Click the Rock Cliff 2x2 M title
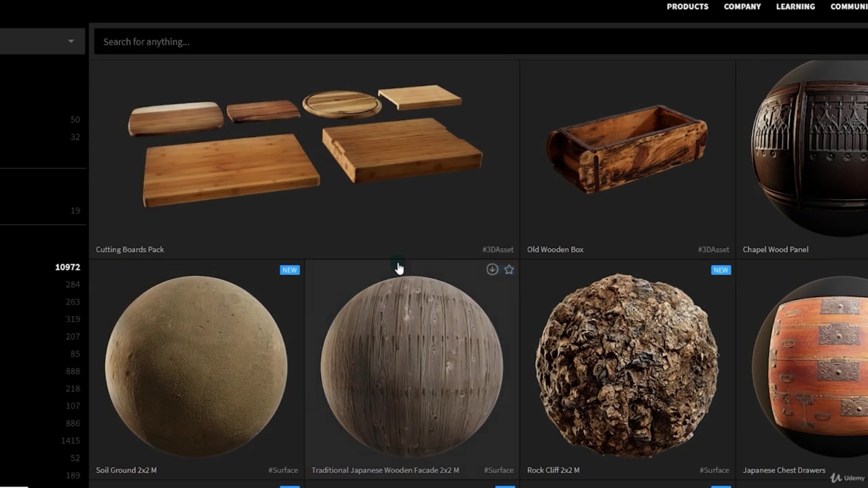 [553, 470]
